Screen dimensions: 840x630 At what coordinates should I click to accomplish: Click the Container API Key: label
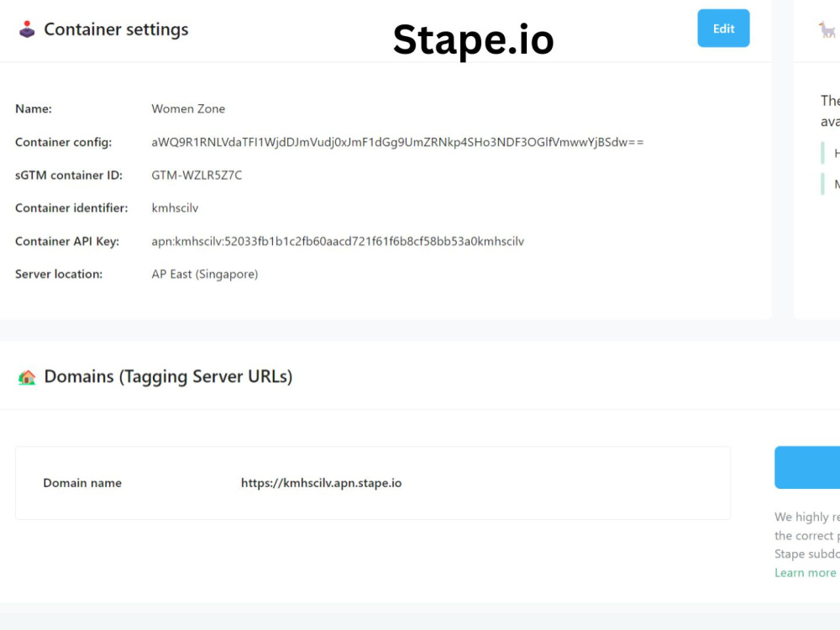[x=67, y=241]
